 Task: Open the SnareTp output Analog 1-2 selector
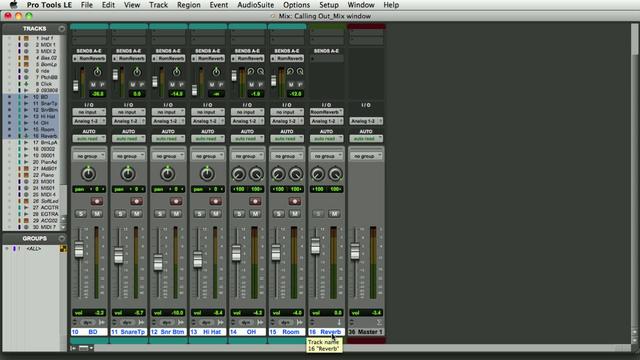[x=129, y=121]
